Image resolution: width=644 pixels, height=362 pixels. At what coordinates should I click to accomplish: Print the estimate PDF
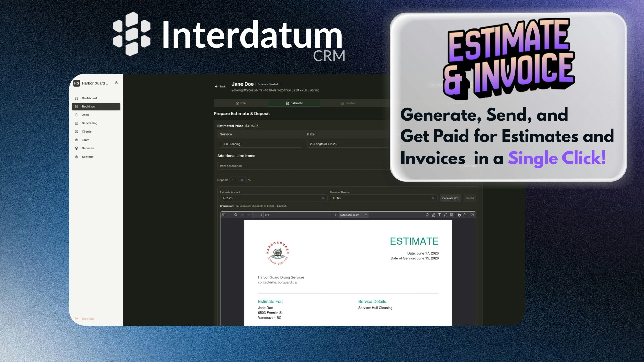click(x=459, y=215)
